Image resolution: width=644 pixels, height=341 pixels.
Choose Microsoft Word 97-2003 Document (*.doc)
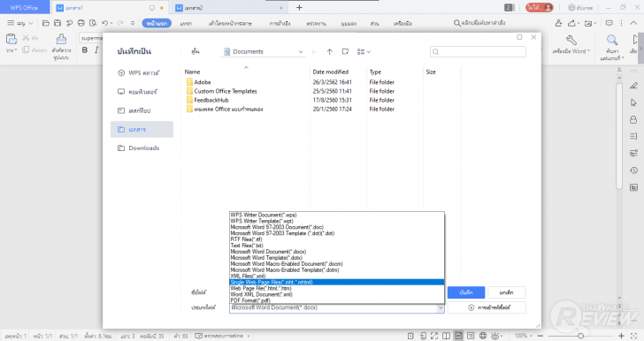click(336, 227)
